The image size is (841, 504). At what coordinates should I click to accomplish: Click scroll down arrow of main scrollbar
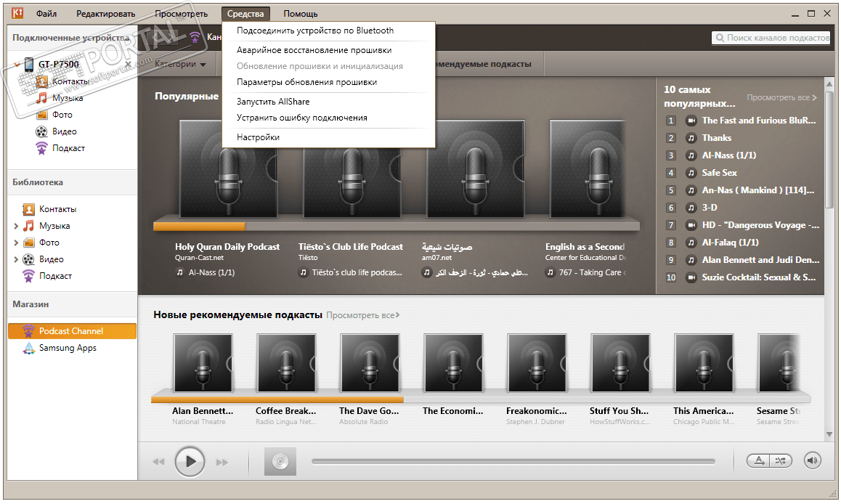(829, 435)
